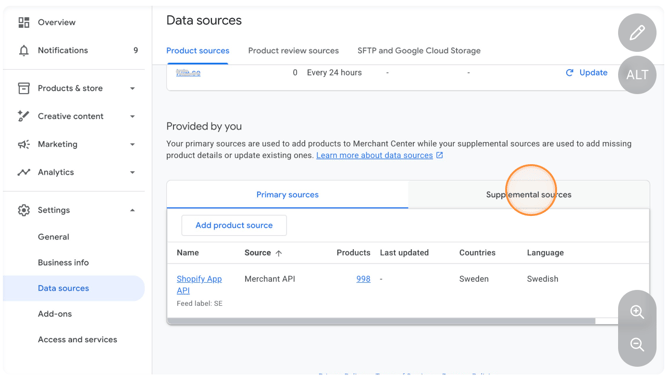The width and height of the screenshot is (670, 384).
Task: Click the Name column header
Action: 188,253
